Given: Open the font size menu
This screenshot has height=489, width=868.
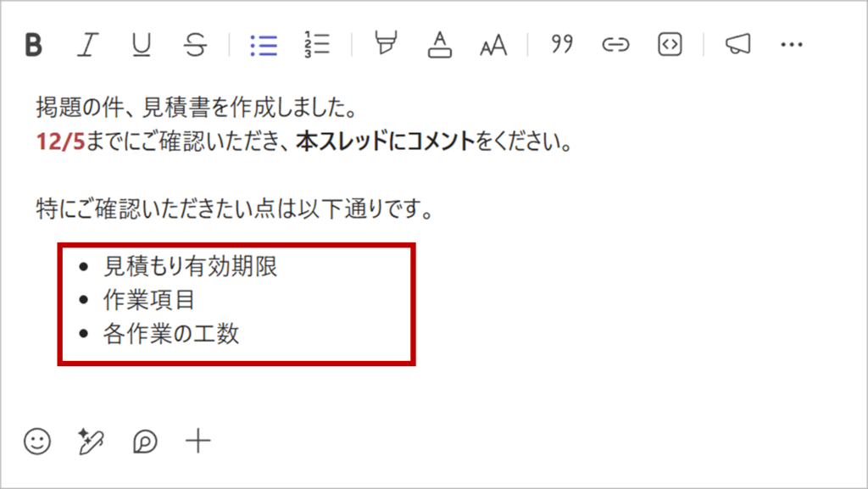Looking at the screenshot, I should coord(492,46).
